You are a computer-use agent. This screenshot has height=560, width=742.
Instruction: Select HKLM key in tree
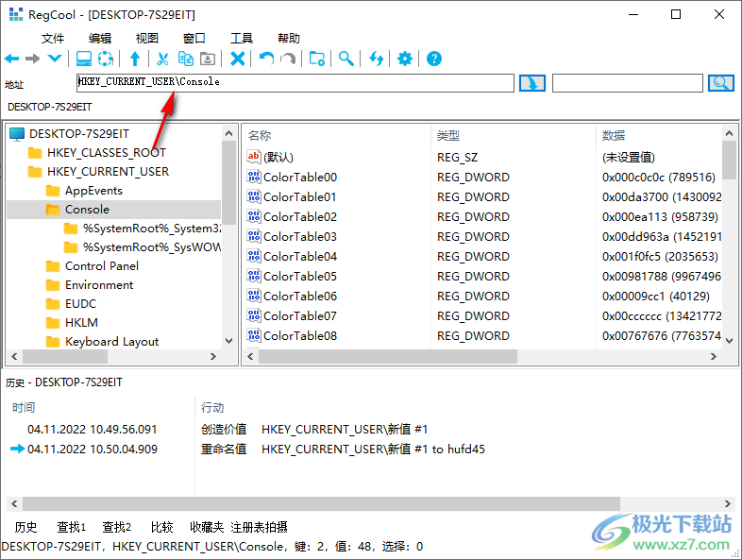coord(81,323)
